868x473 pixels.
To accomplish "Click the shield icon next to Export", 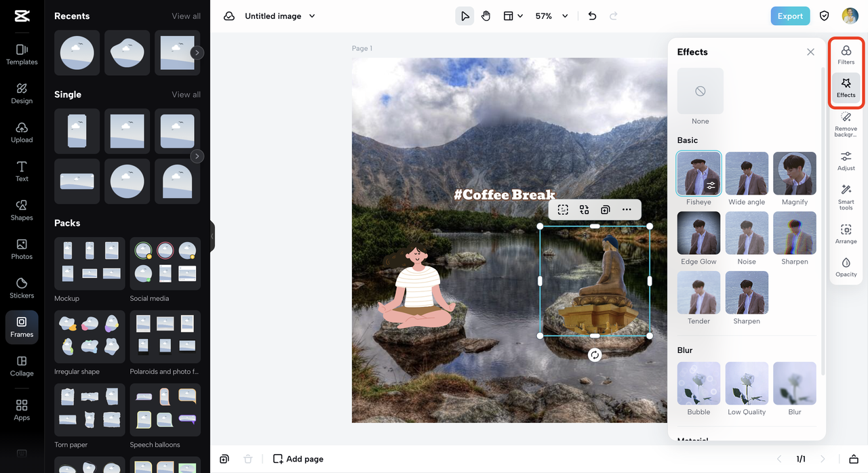I will [825, 16].
